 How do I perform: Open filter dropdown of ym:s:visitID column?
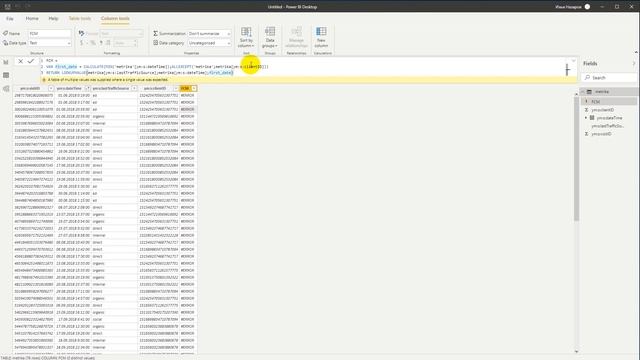(x=51, y=89)
